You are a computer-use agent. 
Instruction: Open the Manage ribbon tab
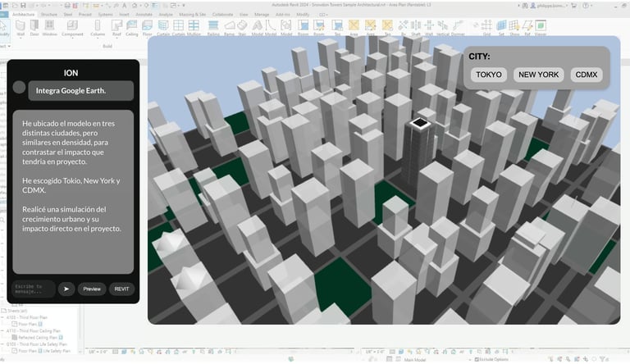262,15
